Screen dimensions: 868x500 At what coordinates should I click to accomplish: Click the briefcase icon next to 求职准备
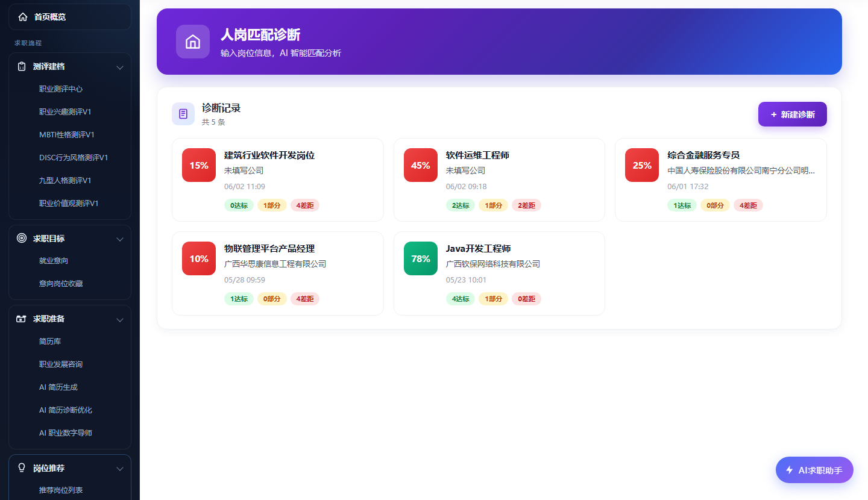(x=22, y=319)
